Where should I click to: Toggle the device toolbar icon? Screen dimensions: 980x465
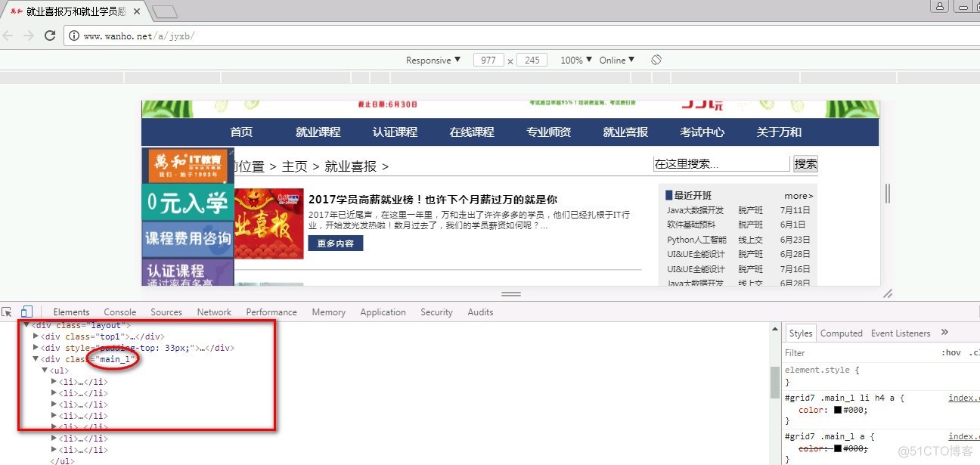[x=26, y=312]
